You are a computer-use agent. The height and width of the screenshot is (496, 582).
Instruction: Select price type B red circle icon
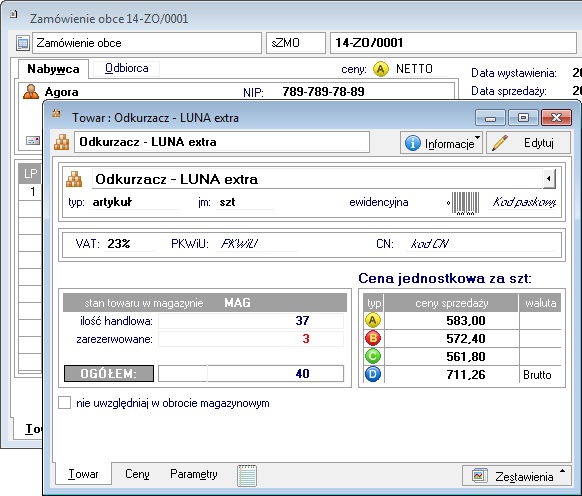[373, 338]
